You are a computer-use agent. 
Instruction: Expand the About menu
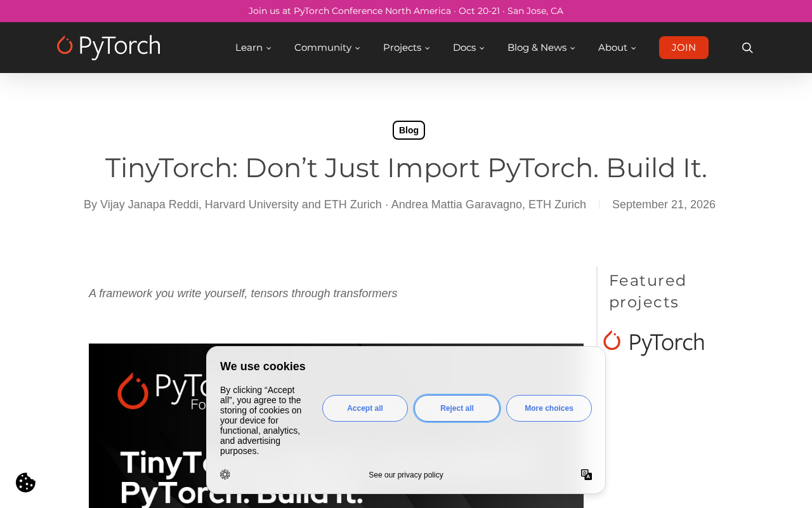tap(617, 48)
